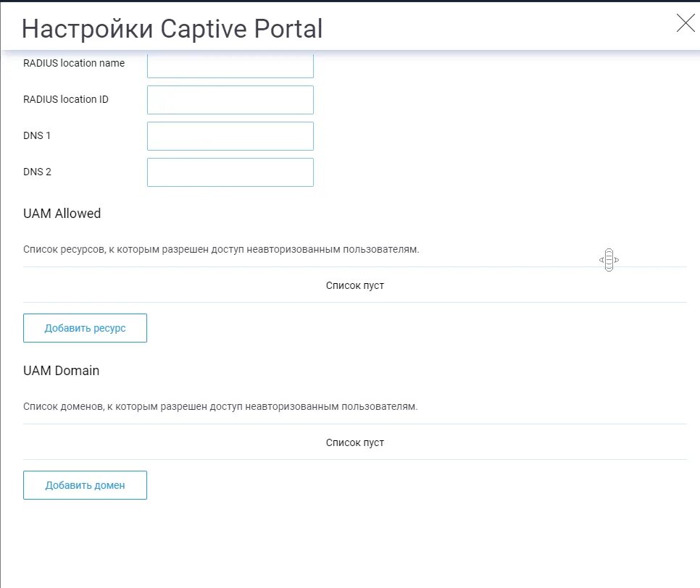700x588 pixels.
Task: Click the Список ресурсов description text
Action: pos(221,249)
